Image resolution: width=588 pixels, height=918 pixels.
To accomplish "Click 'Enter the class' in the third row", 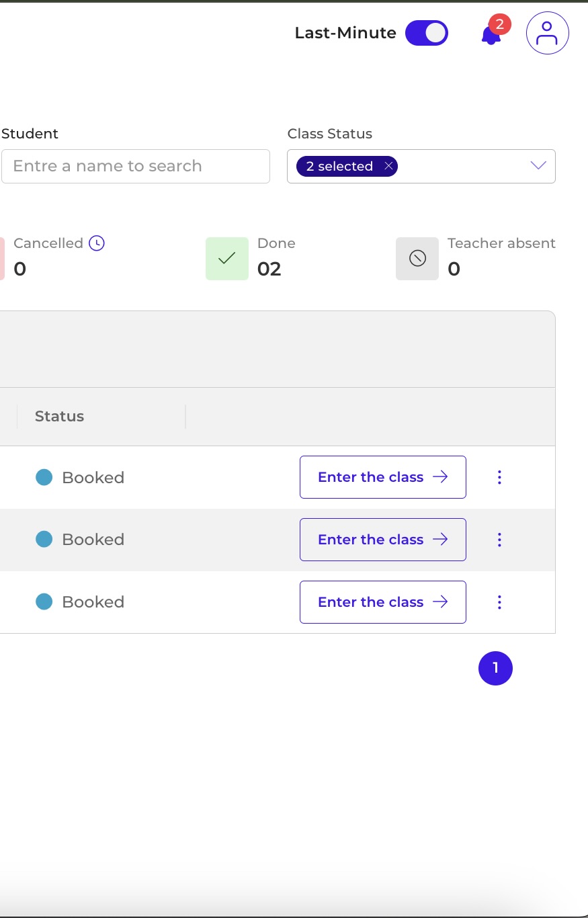I will pos(383,602).
